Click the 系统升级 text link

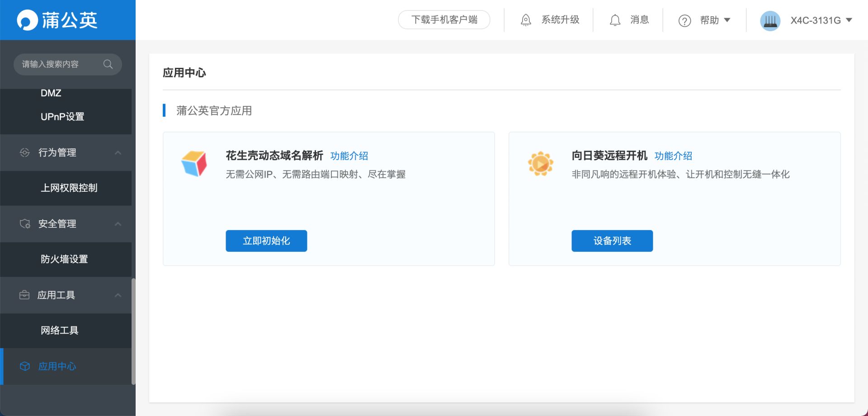560,20
